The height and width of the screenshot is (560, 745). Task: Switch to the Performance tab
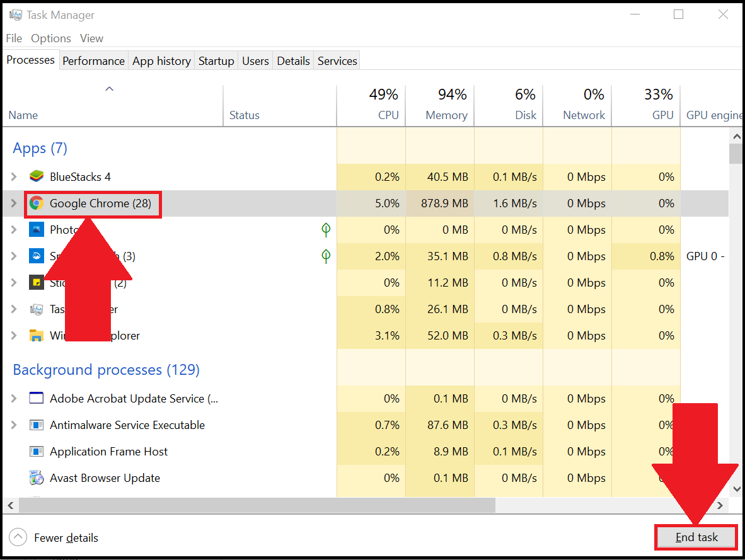pos(93,61)
